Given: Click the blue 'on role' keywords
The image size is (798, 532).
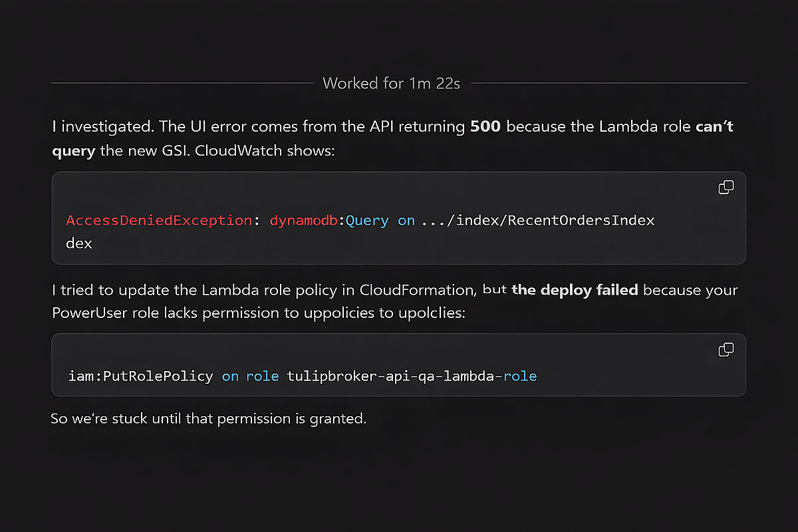Looking at the screenshot, I should (250, 376).
